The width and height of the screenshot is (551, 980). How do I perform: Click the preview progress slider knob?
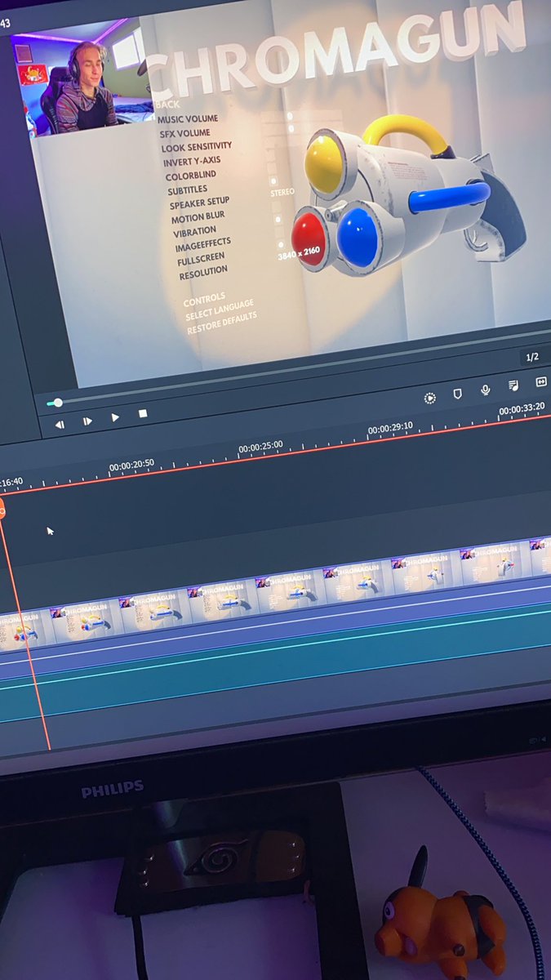[x=58, y=403]
